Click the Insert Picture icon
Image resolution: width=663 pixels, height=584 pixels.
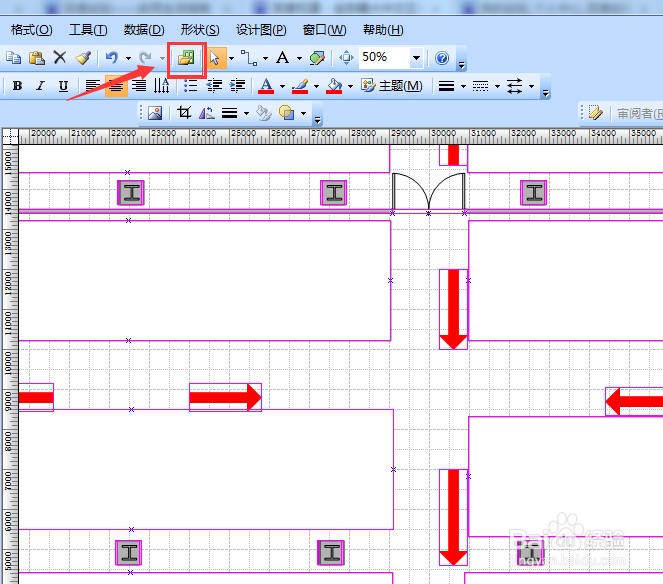155,112
